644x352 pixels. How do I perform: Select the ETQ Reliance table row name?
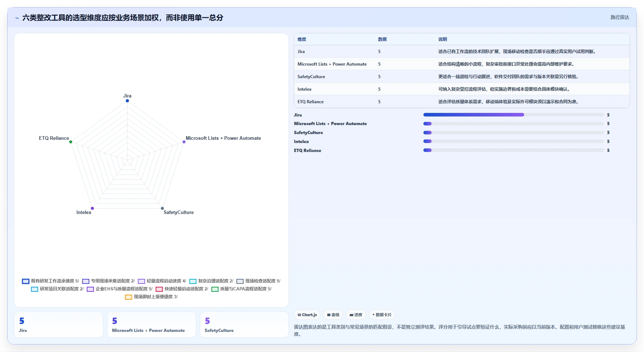(x=310, y=102)
